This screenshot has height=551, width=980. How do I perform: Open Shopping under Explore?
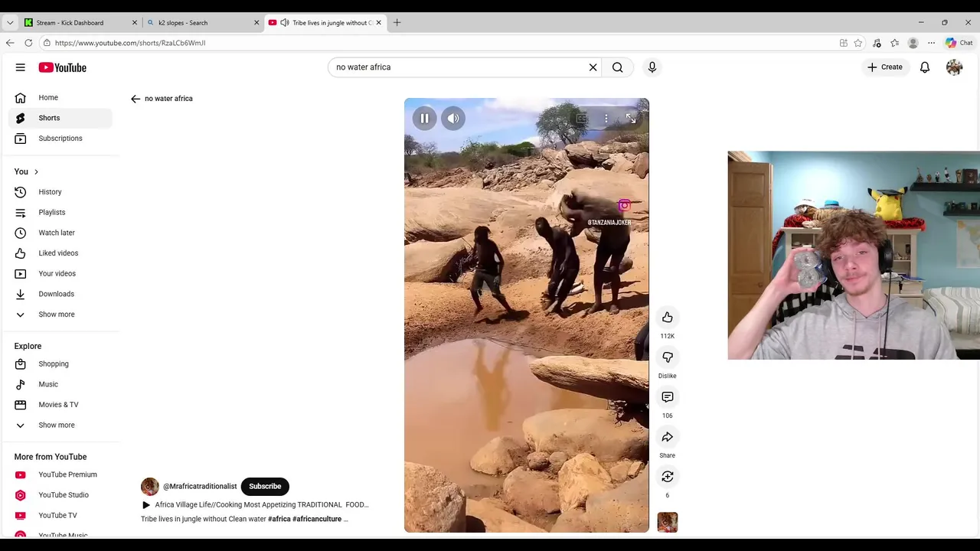coord(60,364)
